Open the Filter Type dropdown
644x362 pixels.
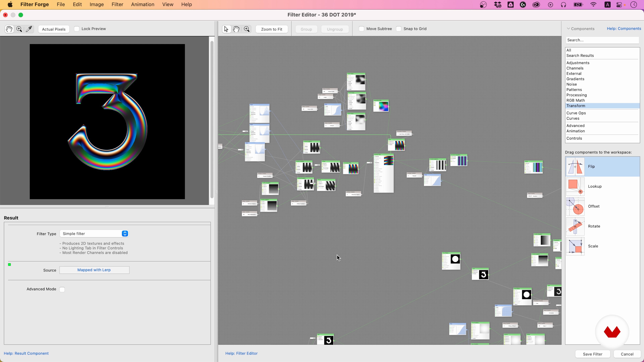[x=94, y=234]
